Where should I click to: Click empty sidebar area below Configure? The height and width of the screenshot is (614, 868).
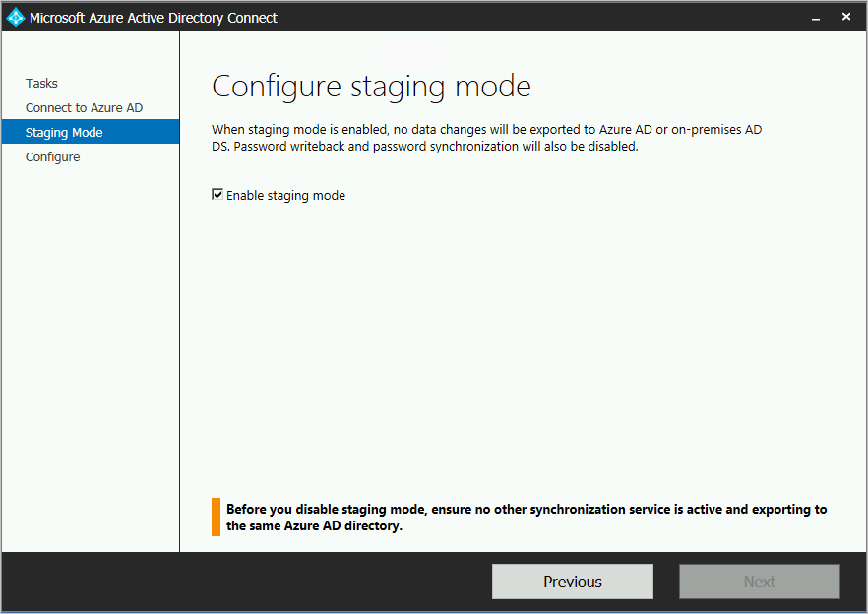pos(91,354)
